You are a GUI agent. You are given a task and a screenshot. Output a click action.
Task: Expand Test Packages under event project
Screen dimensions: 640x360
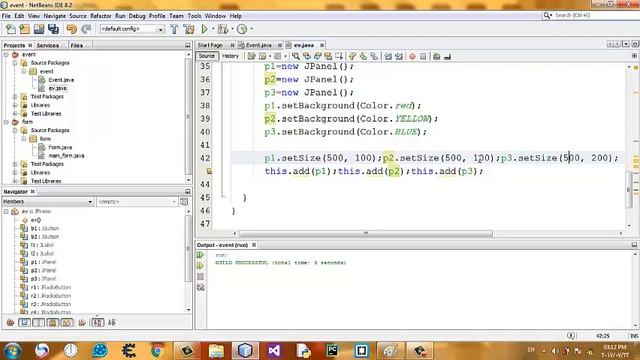15,97
